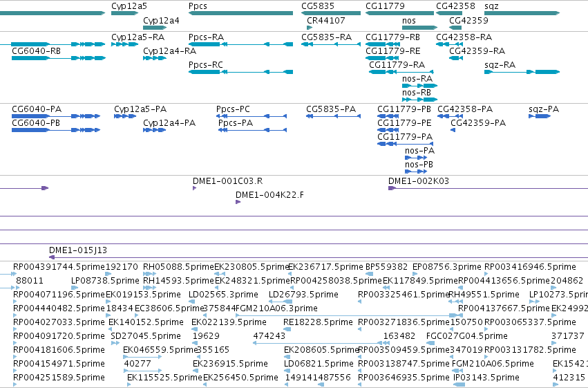
Task: Click EST label RE18228.5prime
Action: tap(318, 322)
